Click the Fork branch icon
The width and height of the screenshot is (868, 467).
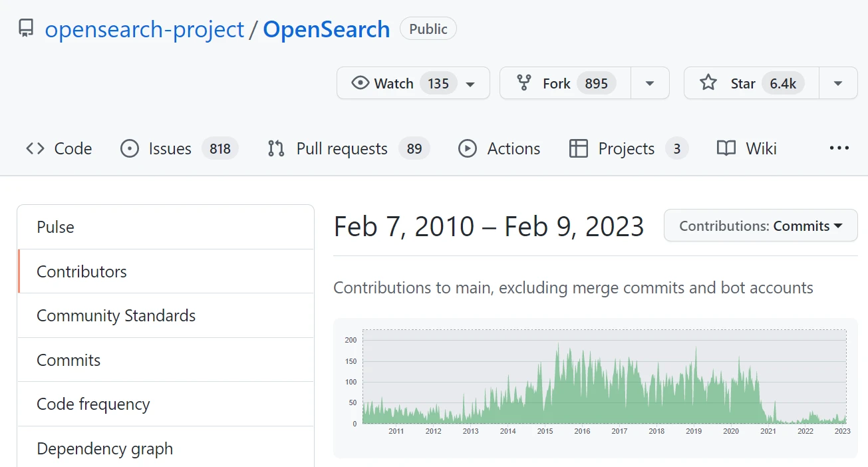(x=524, y=83)
